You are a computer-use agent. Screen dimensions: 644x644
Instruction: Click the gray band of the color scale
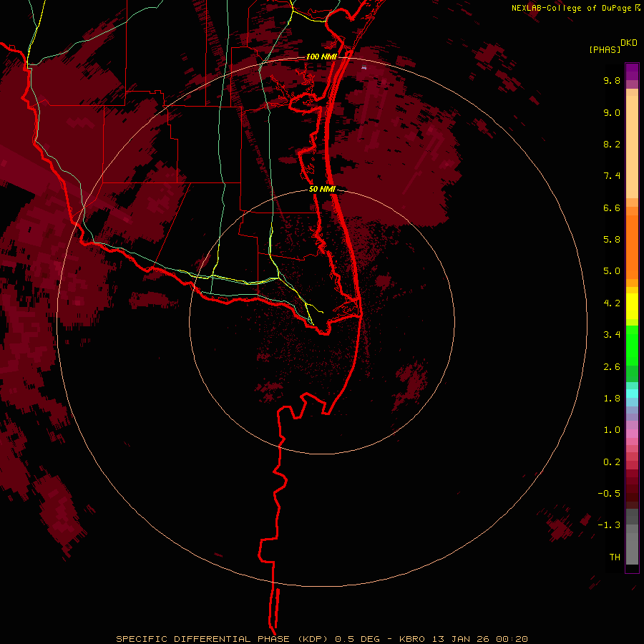632,537
